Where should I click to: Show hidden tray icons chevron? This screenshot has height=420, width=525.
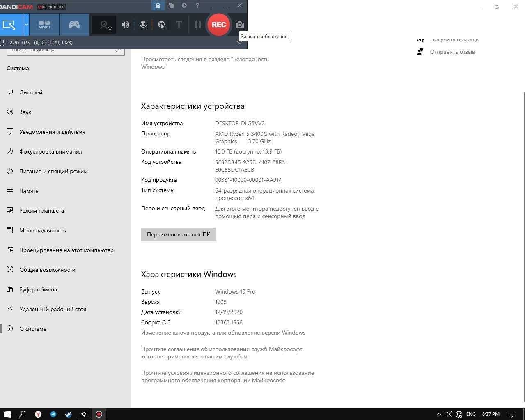click(x=439, y=414)
